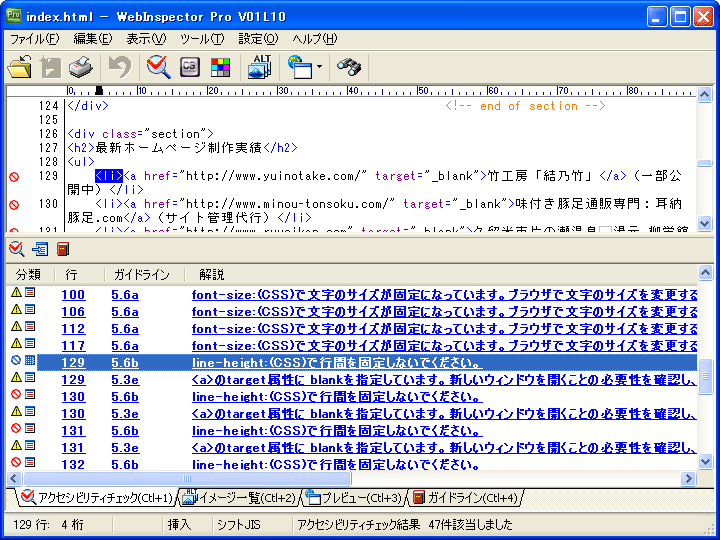Click the list detail icon on row 100
This screenshot has height=540, width=720.
coord(30,292)
